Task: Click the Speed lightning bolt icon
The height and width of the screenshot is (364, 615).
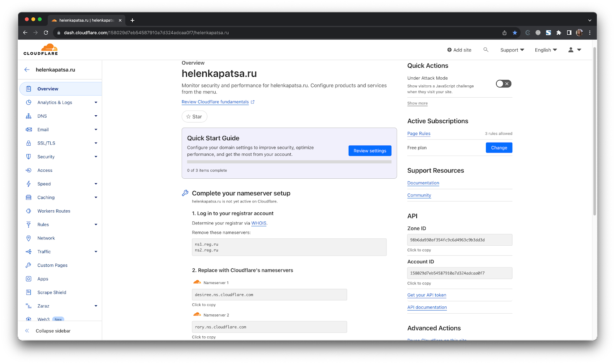Action: 28,184
